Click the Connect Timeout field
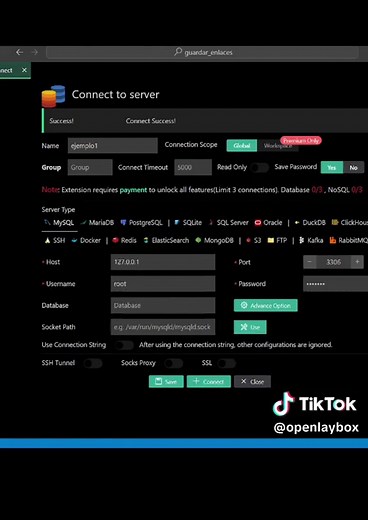Viewport: 368px width, 520px height. pos(193,167)
